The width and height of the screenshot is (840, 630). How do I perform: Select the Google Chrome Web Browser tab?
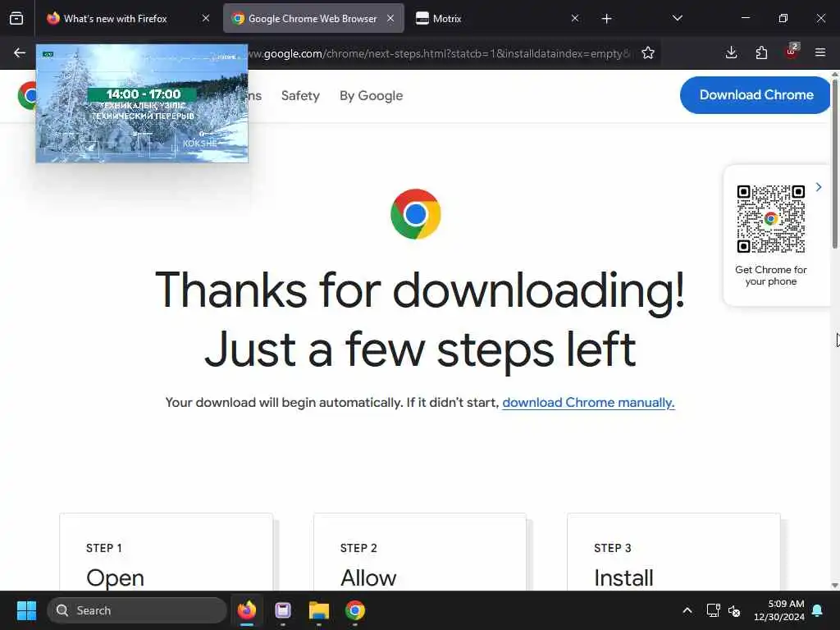(313, 18)
